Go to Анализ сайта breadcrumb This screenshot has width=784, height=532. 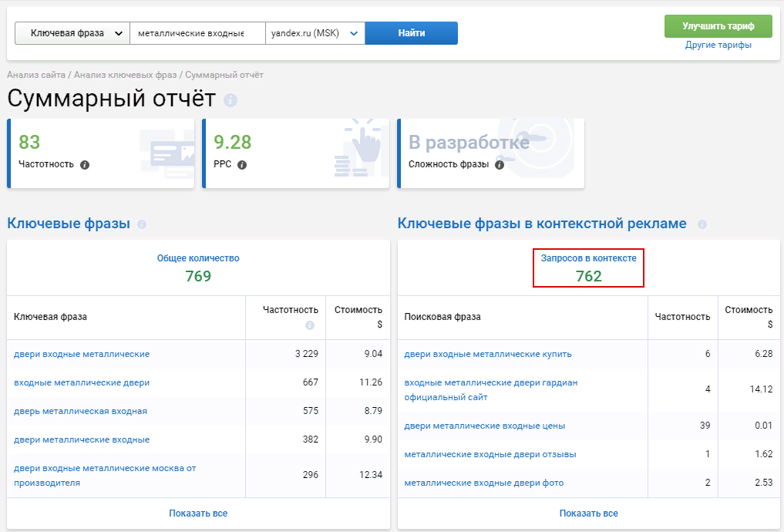tap(36, 75)
